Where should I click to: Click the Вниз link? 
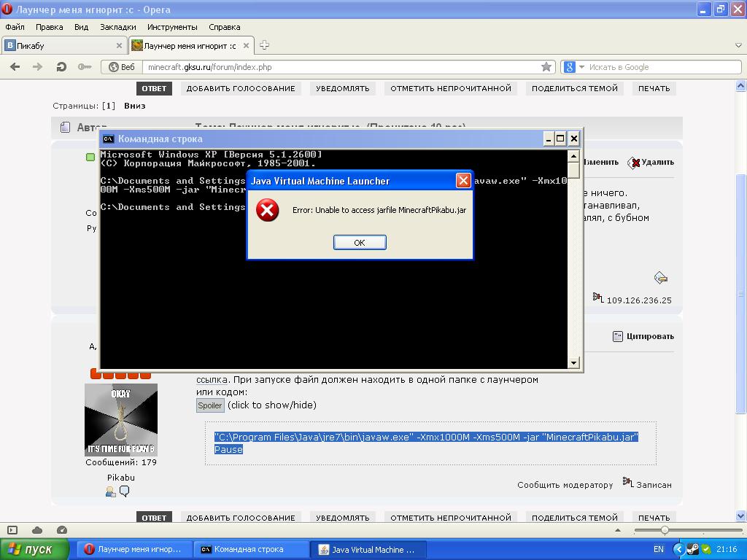135,106
